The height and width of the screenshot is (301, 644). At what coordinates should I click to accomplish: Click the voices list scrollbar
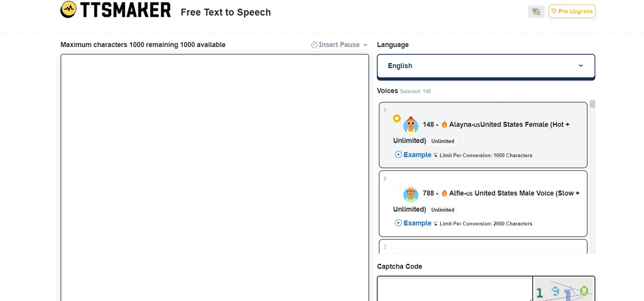592,104
